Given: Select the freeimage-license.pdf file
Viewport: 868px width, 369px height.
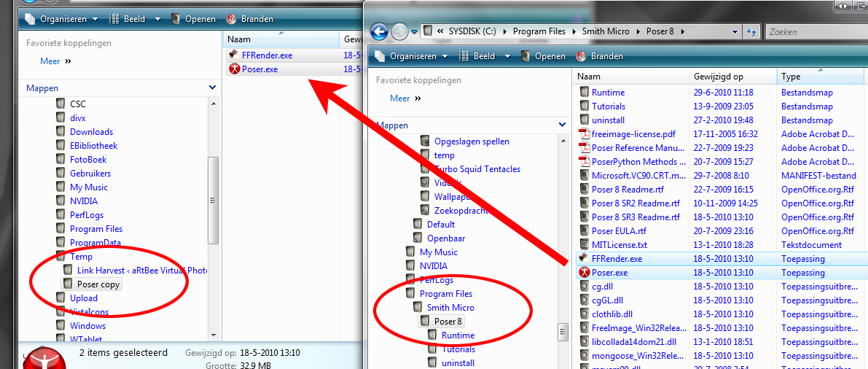Looking at the screenshot, I should click(x=633, y=134).
